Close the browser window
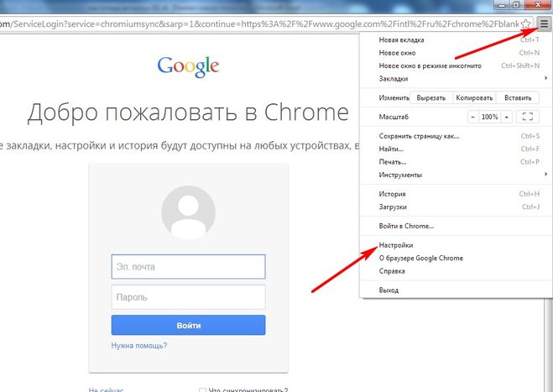The image size is (553, 392). click(x=538, y=4)
